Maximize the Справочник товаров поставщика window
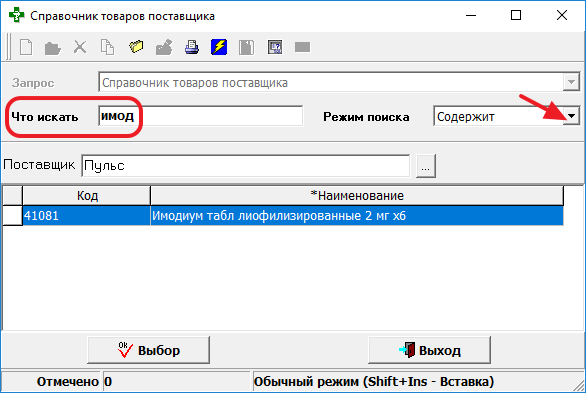 (516, 16)
